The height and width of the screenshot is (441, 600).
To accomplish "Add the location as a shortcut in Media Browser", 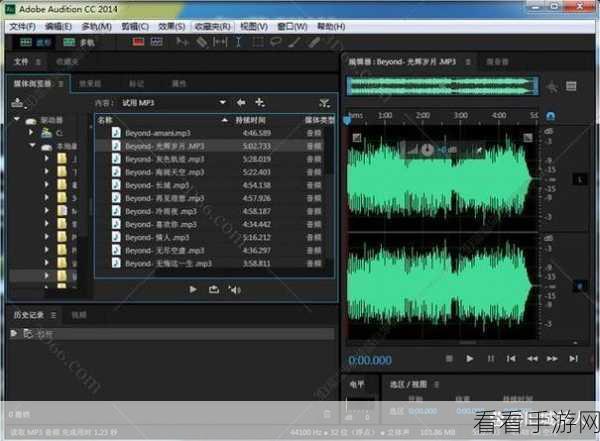I will pos(260,103).
